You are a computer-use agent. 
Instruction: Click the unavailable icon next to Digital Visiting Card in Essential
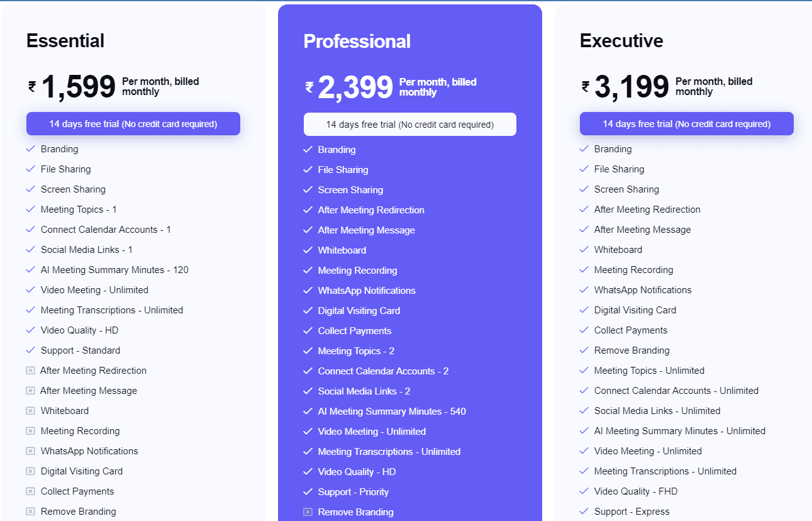point(31,471)
